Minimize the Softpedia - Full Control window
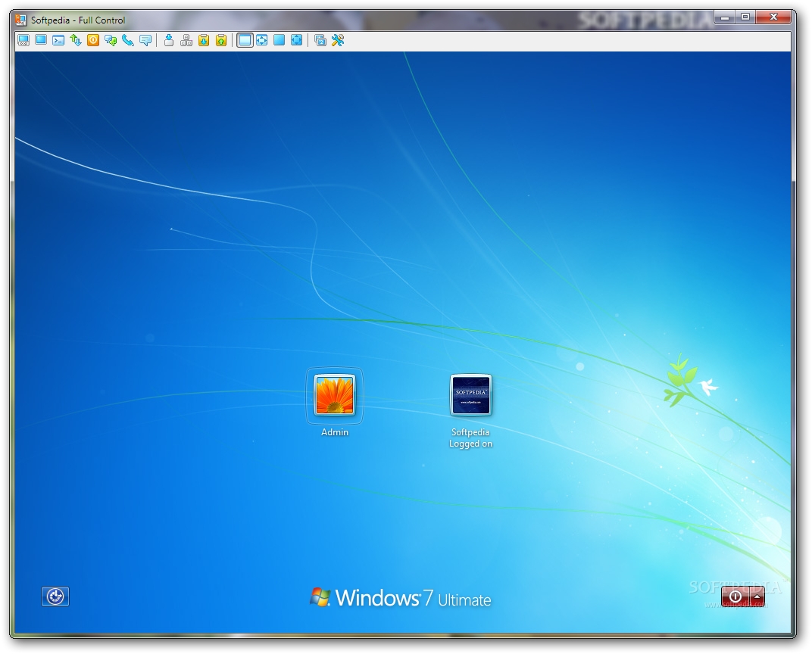Viewport: 812px width, 654px height. tap(725, 17)
